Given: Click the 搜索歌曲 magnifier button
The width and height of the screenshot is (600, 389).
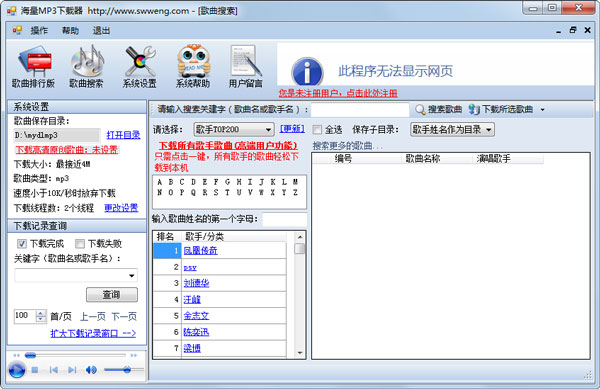Looking at the screenshot, I should (439, 110).
